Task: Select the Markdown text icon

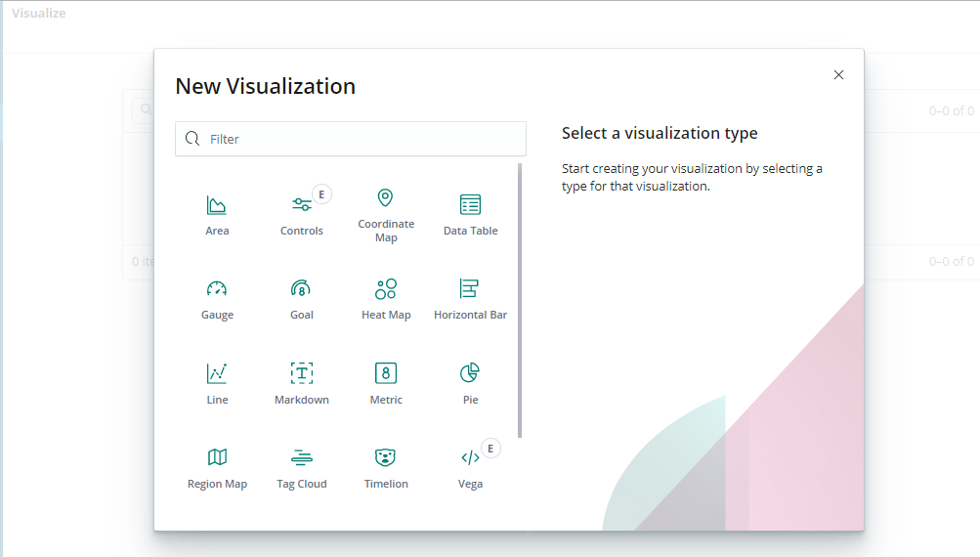Action: coord(301,372)
